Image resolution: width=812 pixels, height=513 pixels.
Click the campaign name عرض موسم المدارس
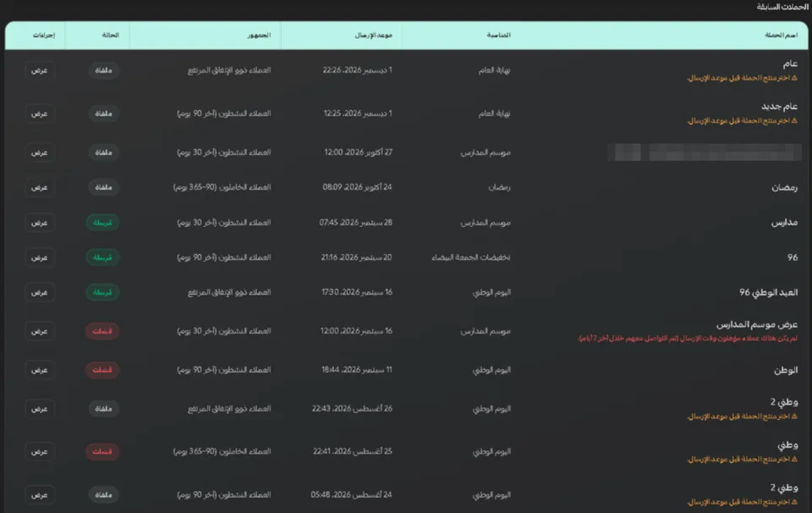[x=757, y=324]
